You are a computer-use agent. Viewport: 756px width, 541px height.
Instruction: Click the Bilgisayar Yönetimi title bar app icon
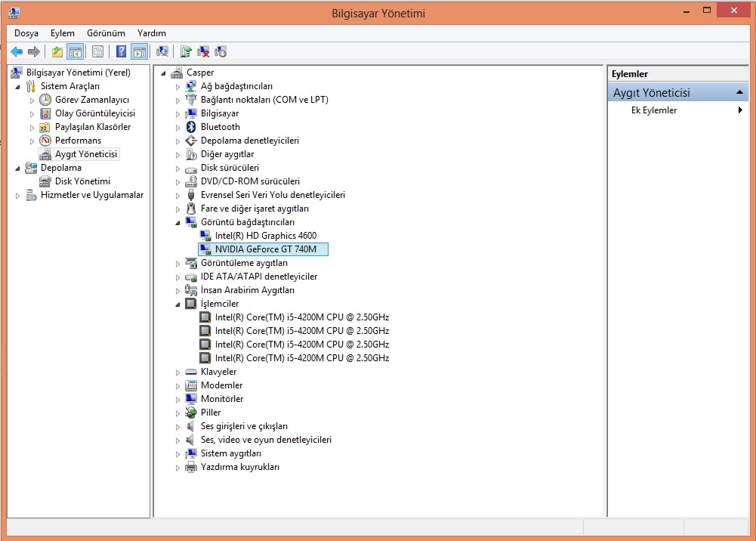point(14,13)
